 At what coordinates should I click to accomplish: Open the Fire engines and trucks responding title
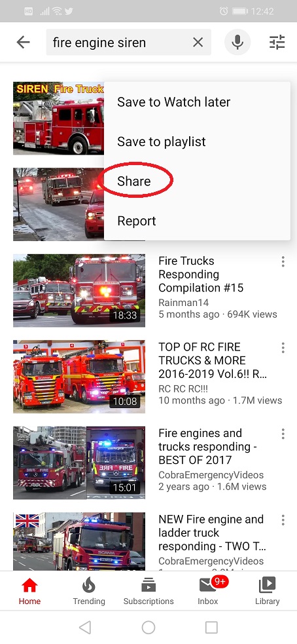(207, 446)
